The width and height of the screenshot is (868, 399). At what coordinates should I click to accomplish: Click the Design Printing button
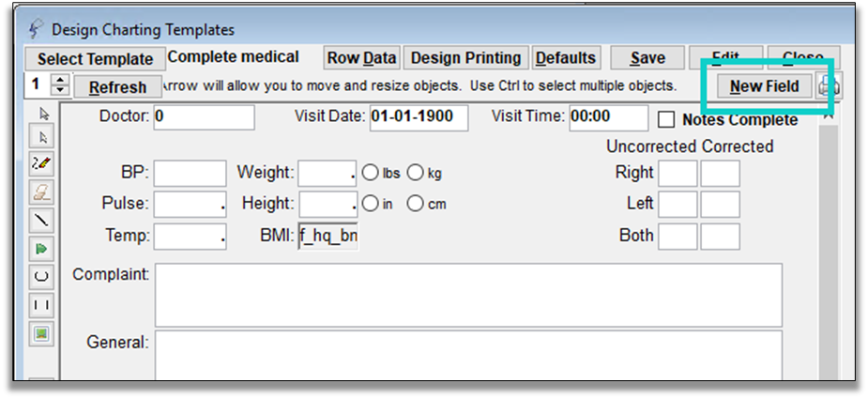click(465, 58)
